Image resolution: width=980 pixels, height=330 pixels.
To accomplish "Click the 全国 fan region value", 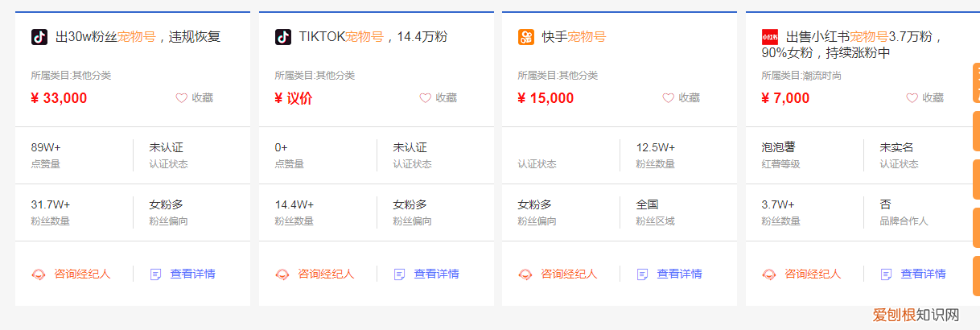I will click(648, 205).
